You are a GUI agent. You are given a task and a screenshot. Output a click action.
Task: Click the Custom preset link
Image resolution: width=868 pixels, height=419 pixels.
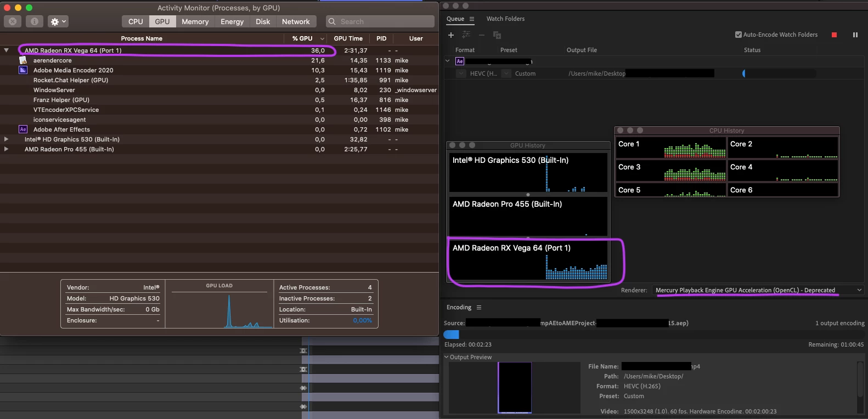525,73
